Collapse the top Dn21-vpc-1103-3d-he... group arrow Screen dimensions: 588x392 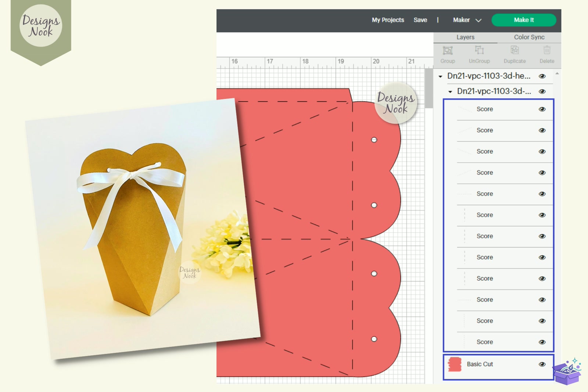point(440,76)
